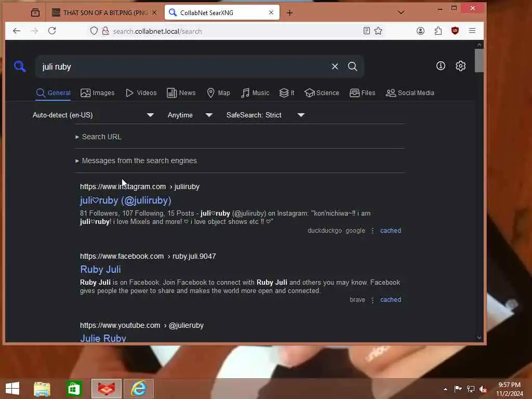Open the extensions puzzle icon

(x=438, y=31)
